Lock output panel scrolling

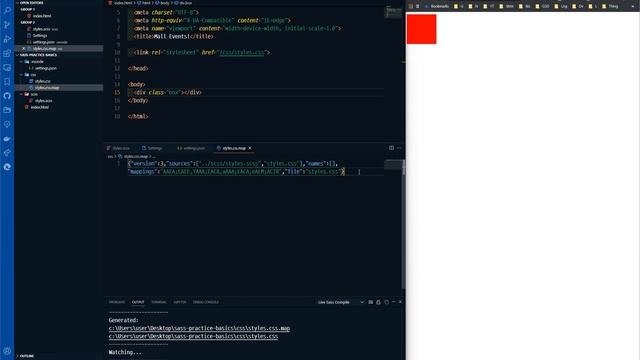[378, 302]
